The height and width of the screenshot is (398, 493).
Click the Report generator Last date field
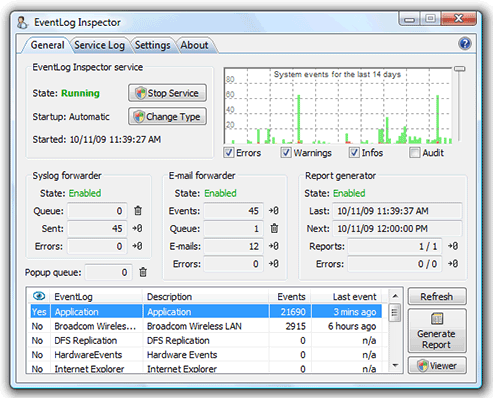click(x=397, y=211)
